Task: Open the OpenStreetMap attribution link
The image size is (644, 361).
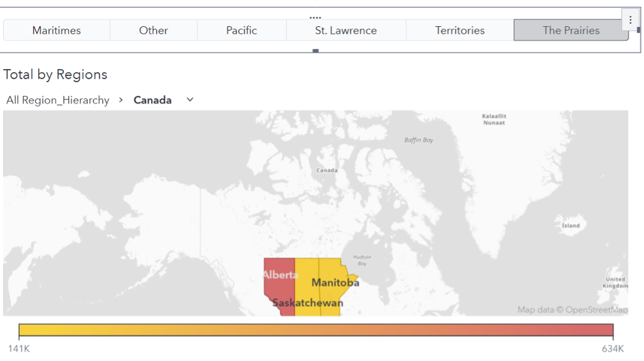Action: (573, 309)
